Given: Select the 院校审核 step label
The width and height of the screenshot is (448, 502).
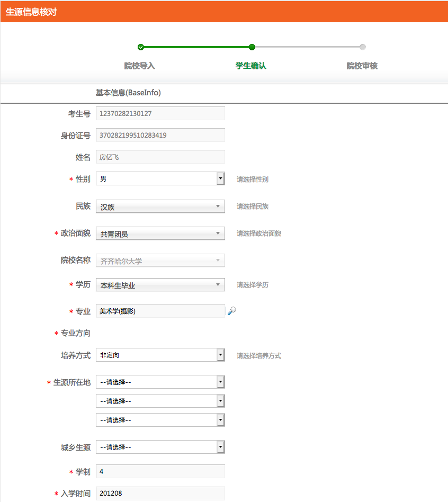Looking at the screenshot, I should pos(362,66).
